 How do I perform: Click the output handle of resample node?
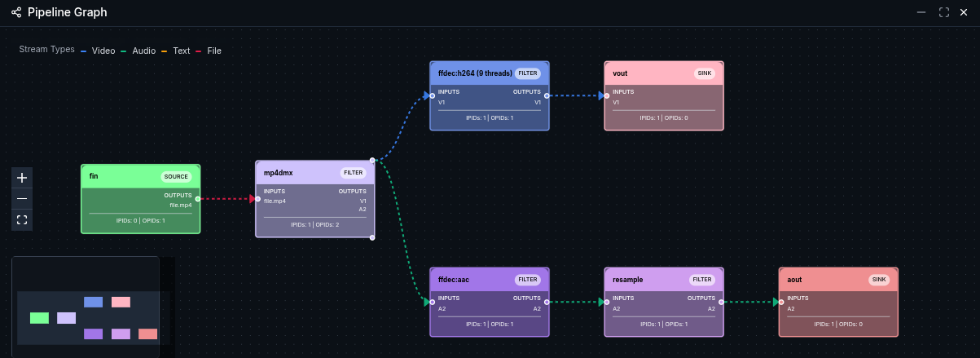pos(722,302)
